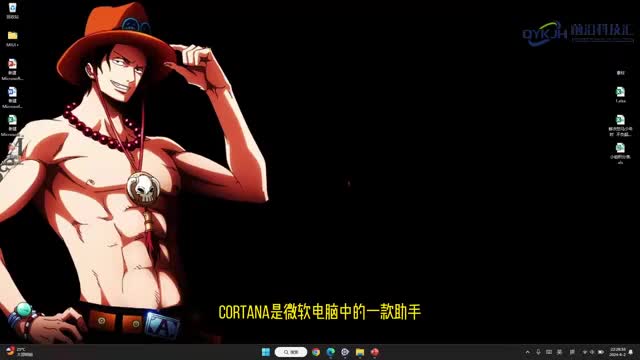The width and height of the screenshot is (640, 360).
Task: Open the gear-shaped app on the taskbar
Action: coord(345,352)
